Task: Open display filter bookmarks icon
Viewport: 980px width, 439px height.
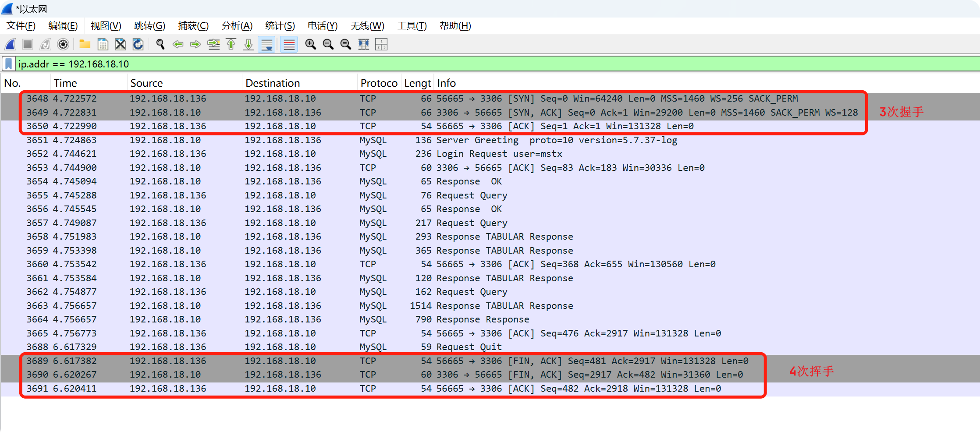Action: tap(8, 64)
